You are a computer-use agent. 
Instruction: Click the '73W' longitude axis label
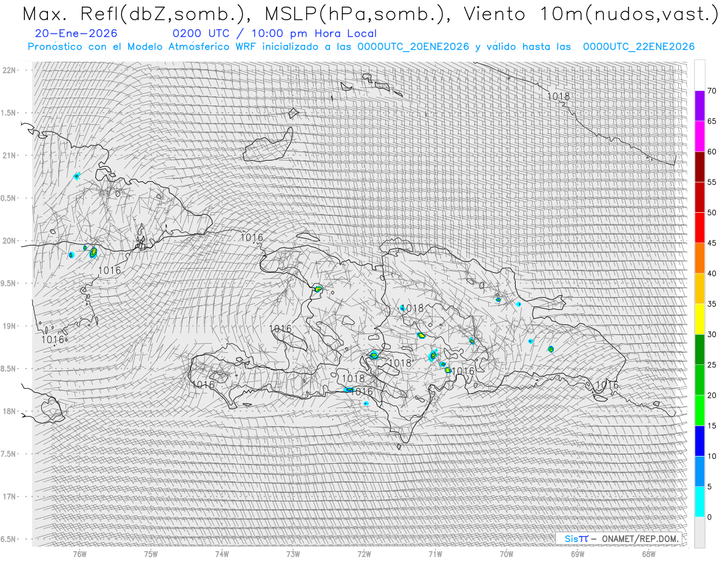(x=293, y=554)
